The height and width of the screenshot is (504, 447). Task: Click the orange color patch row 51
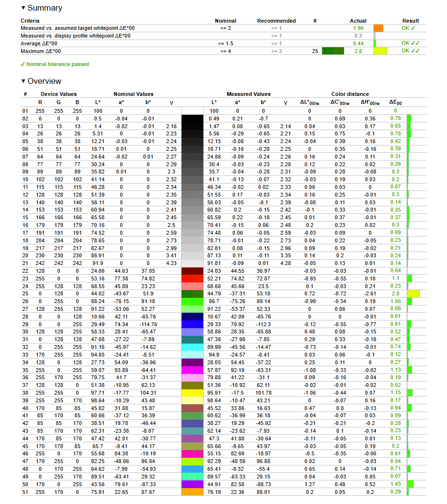(192, 492)
